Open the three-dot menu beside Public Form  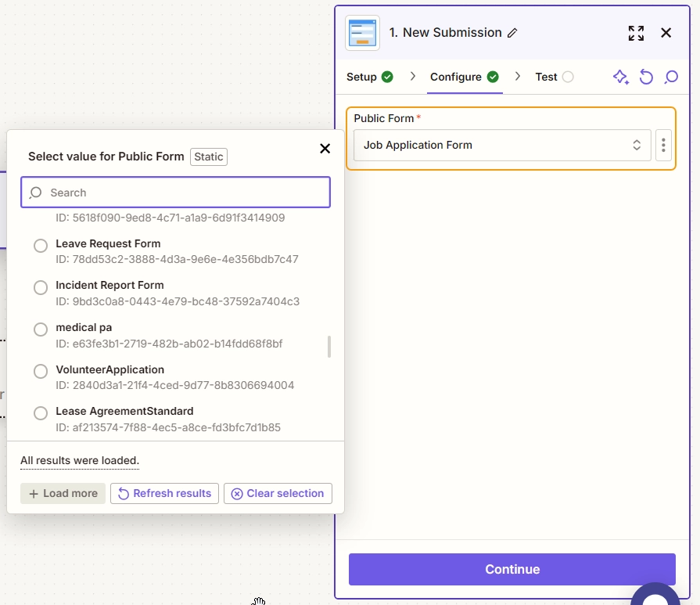click(x=663, y=146)
